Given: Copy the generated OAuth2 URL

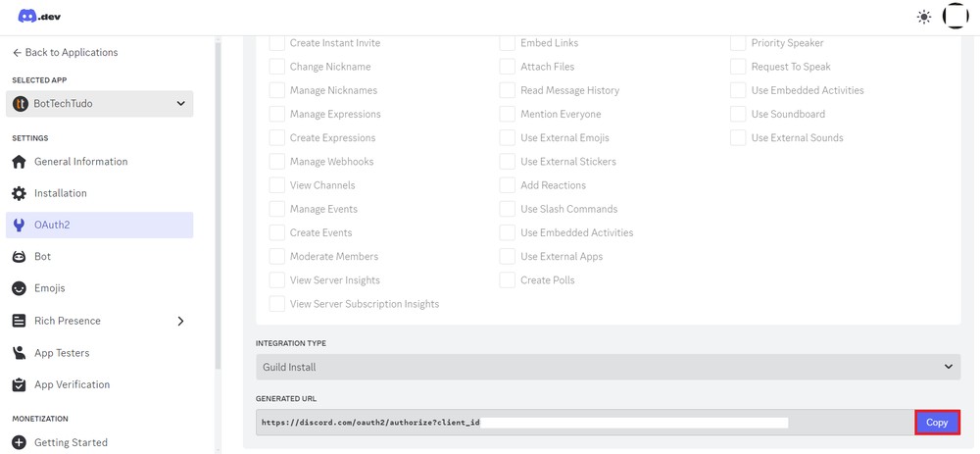Looking at the screenshot, I should point(937,423).
